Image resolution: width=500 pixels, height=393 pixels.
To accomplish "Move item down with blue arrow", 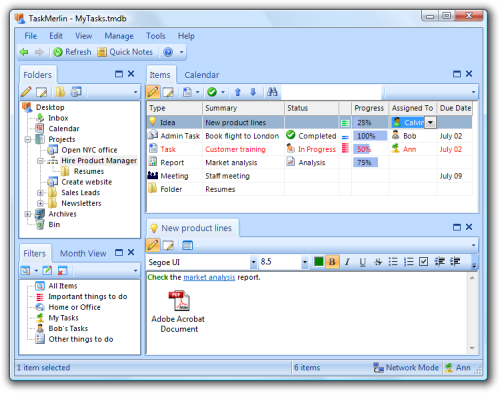I will click(253, 92).
